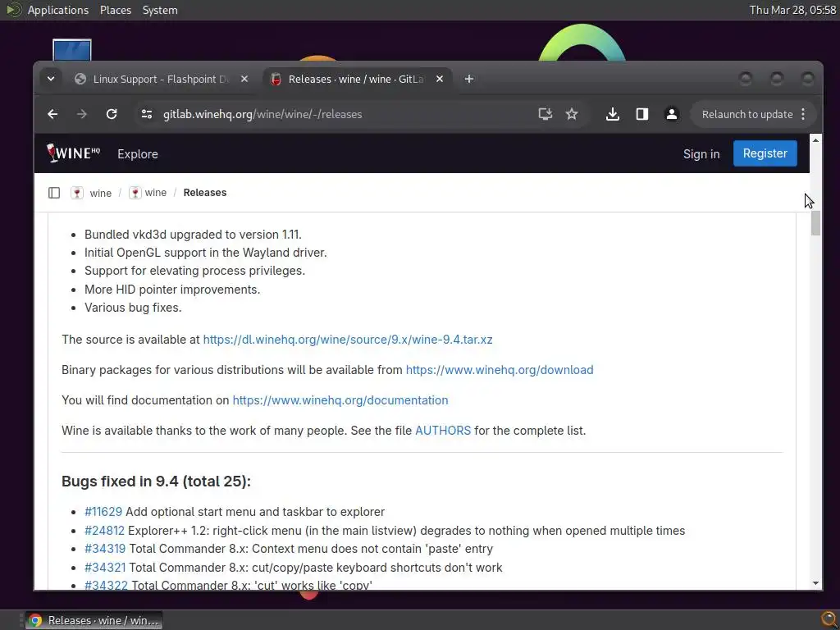The width and height of the screenshot is (840, 630).
Task: Click the Sign in link
Action: coord(701,153)
